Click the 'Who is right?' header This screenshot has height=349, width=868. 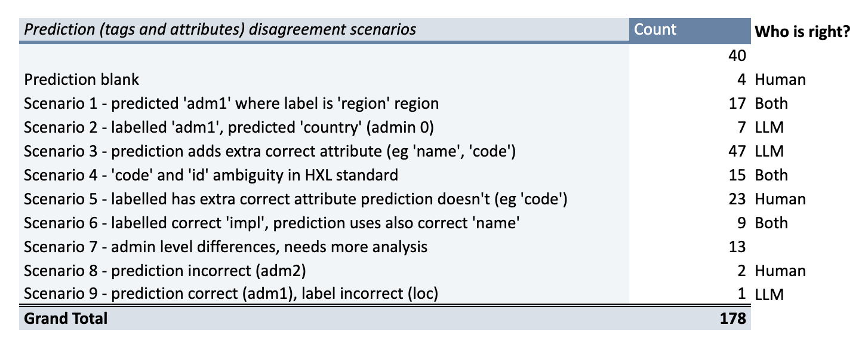click(802, 32)
